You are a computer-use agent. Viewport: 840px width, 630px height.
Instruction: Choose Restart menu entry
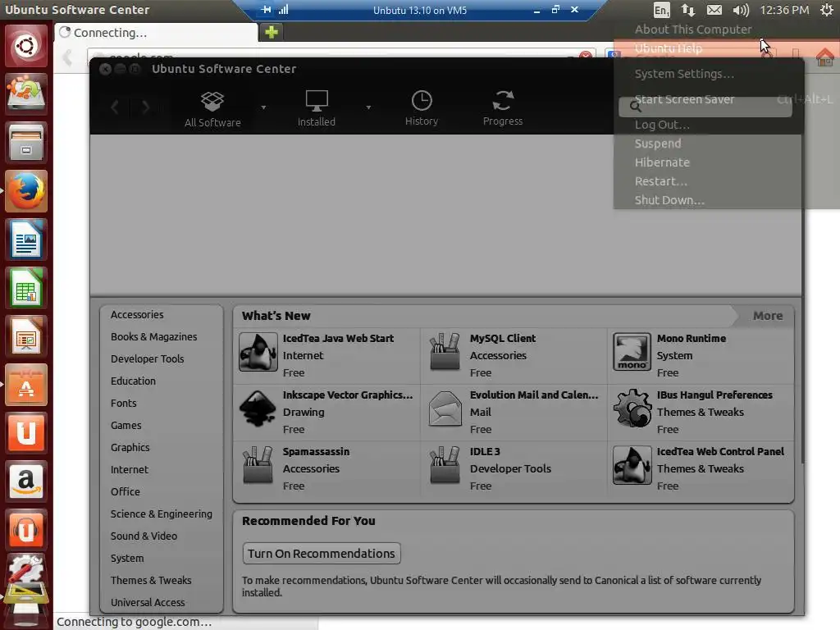(x=660, y=181)
